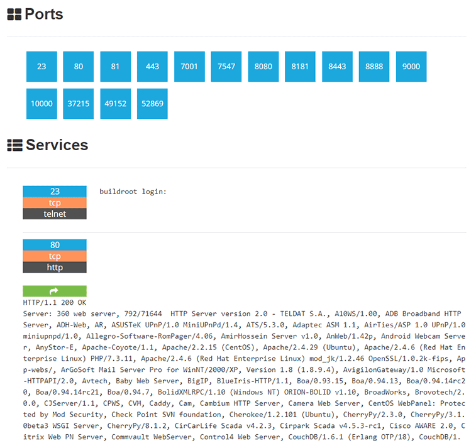Image resolution: width=476 pixels, height=448 pixels.
Task: Open the port 8080 tile
Action: point(263,67)
